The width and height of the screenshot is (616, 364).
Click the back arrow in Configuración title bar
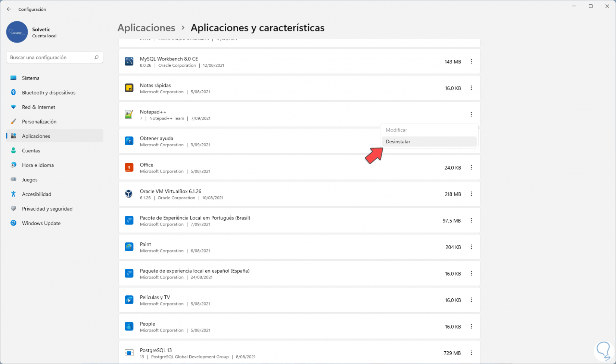(9, 9)
